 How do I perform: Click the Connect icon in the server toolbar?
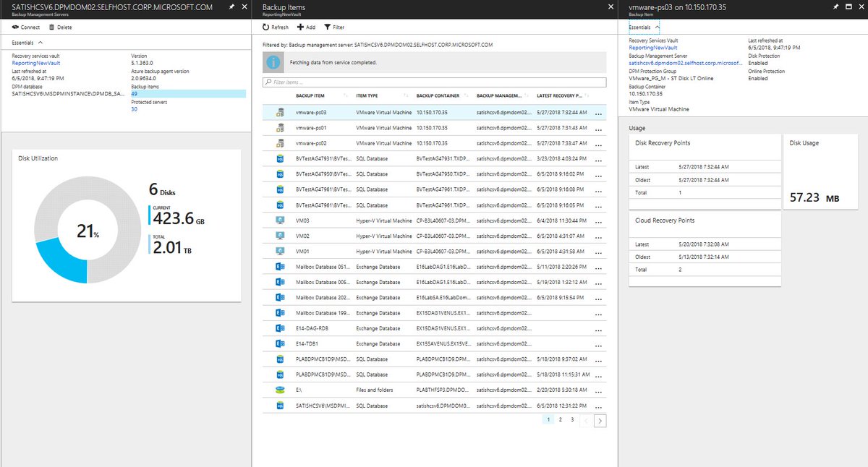coord(17,27)
